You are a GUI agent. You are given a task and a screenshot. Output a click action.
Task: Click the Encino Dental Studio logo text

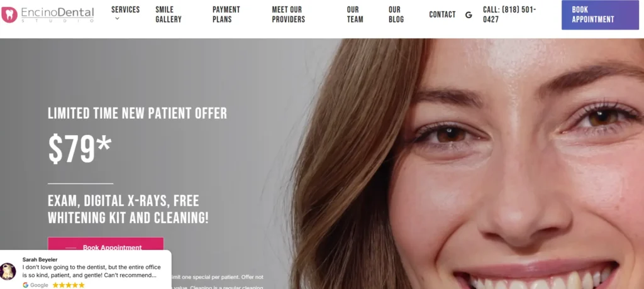(x=57, y=15)
